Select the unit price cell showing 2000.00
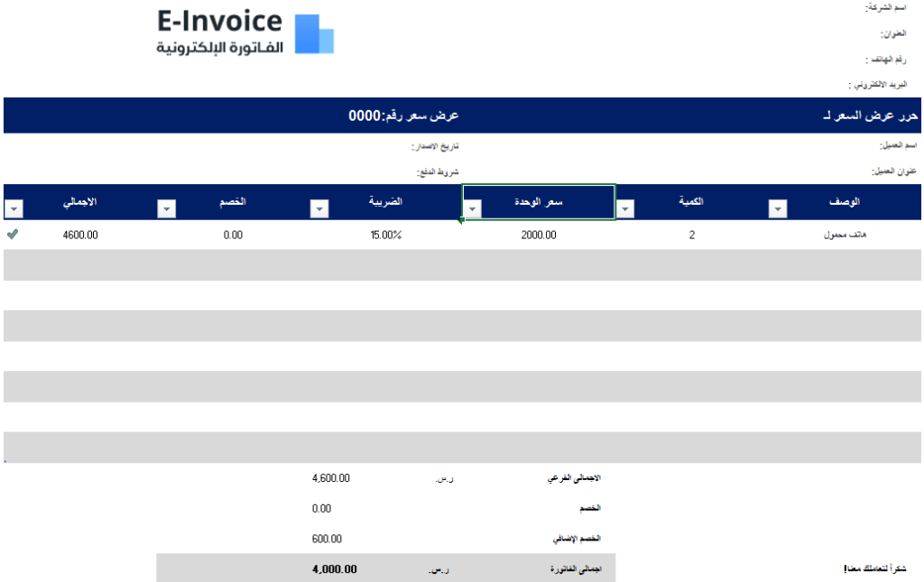This screenshot has height=582, width=924. tap(539, 235)
